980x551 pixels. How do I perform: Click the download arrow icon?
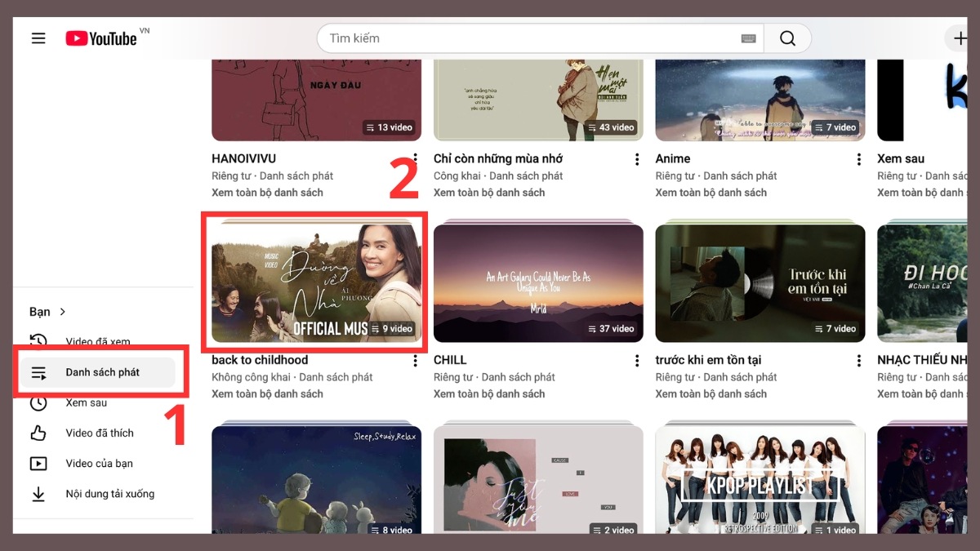[38, 494]
